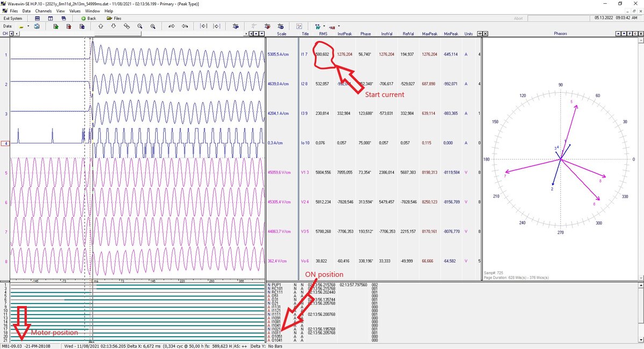Open the Values menu
This screenshot has width=644, height=349.
(x=75, y=11)
